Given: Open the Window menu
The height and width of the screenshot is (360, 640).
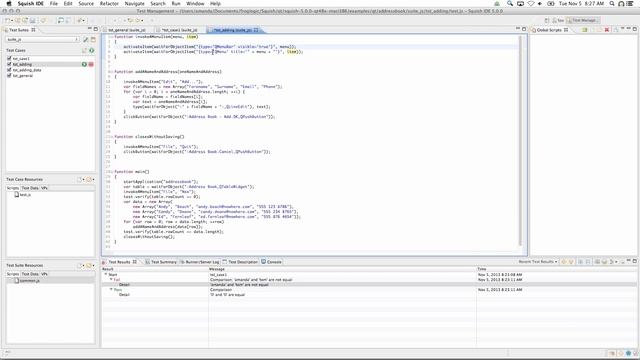Looking at the screenshot, I should pos(195,3).
